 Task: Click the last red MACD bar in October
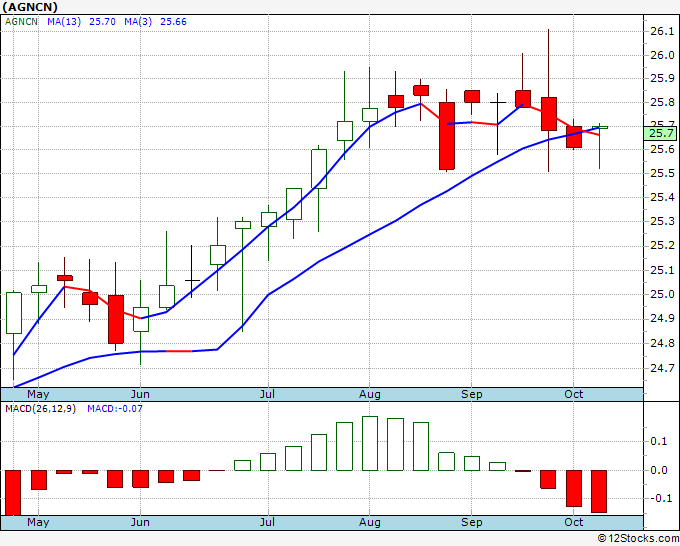tap(599, 492)
